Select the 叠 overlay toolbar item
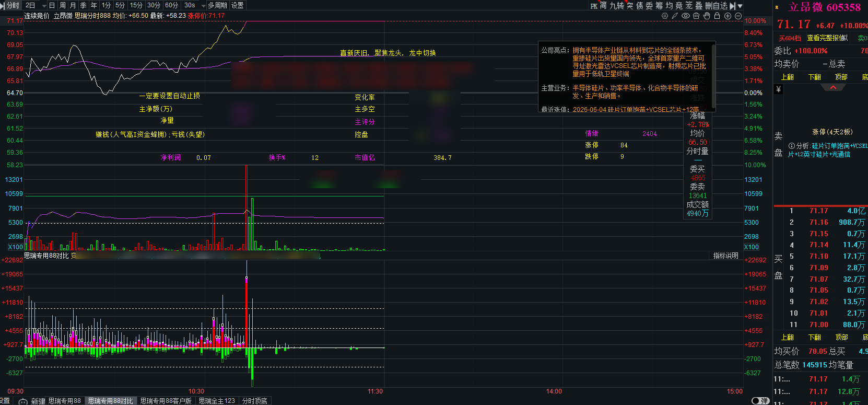Image resolution: width=868 pixels, height=405 pixels. (x=699, y=5)
